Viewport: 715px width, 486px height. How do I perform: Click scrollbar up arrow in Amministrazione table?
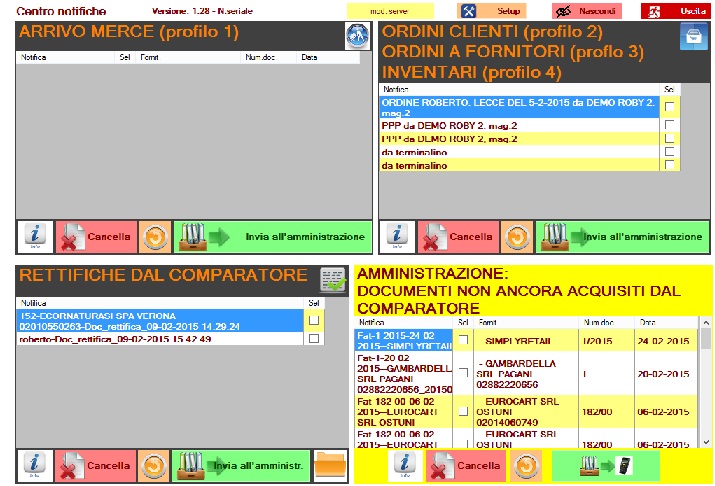coord(706,322)
